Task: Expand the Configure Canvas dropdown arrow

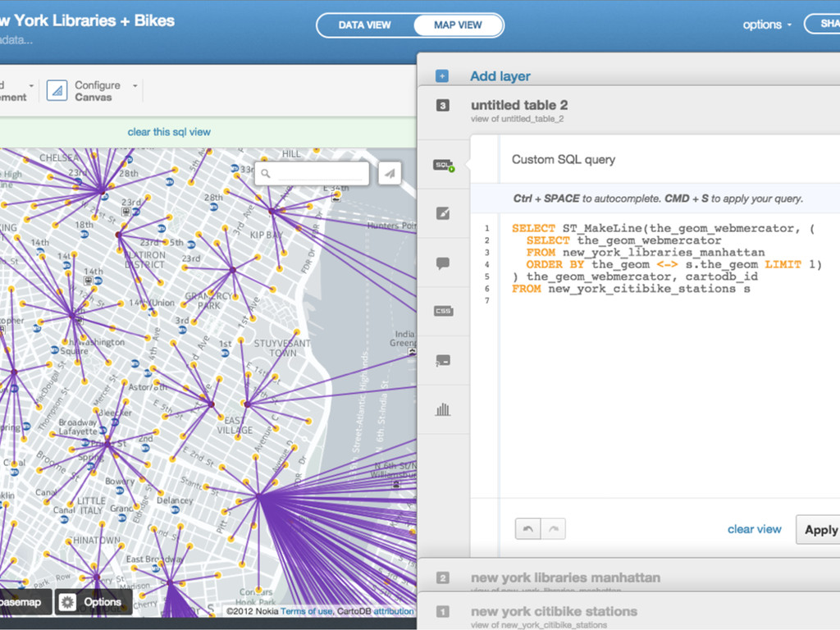Action: click(135, 85)
